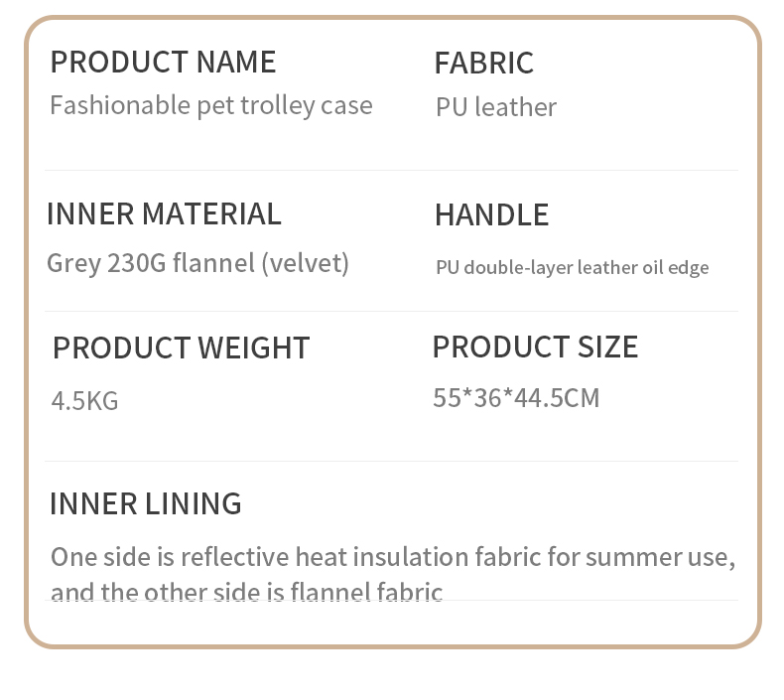Click the HANDLE heading
The height and width of the screenshot is (700, 784).
492,215
